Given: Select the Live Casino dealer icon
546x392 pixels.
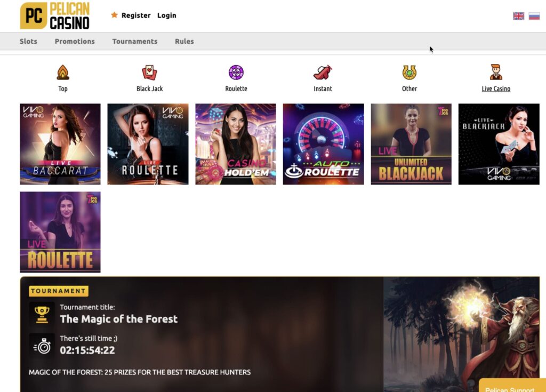Looking at the screenshot, I should [496, 72].
